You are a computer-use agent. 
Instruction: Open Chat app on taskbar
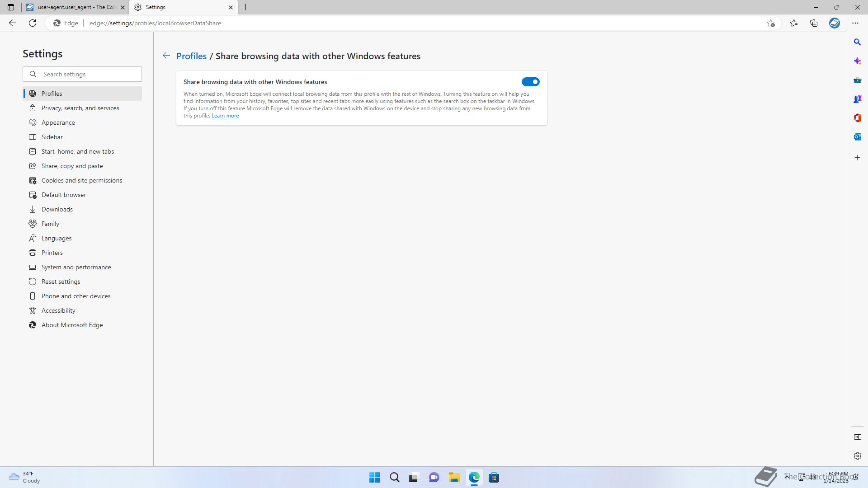click(x=434, y=478)
